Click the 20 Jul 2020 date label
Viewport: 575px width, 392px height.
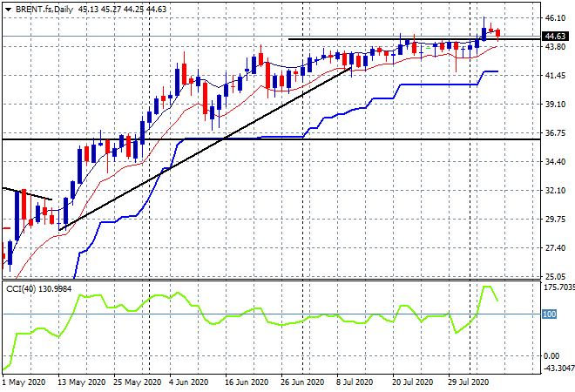point(412,382)
